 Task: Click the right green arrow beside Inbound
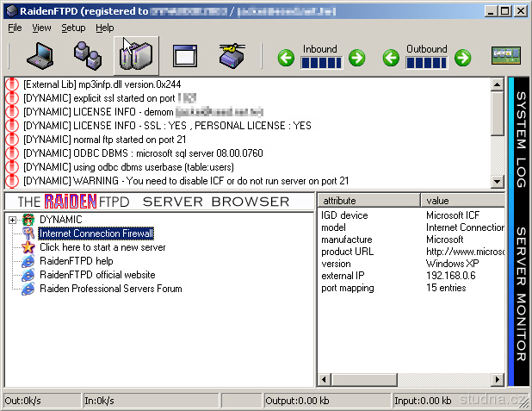coord(356,58)
